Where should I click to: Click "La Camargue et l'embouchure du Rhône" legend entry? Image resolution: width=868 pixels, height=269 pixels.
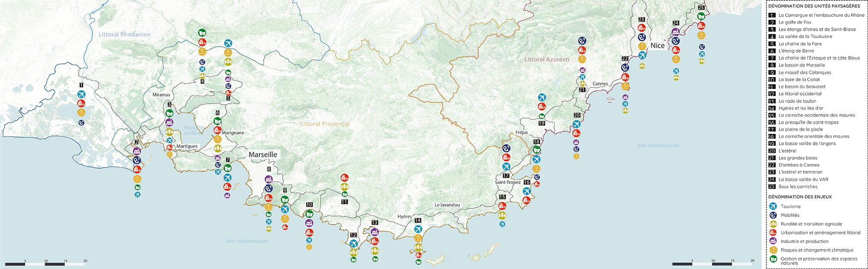point(821,15)
